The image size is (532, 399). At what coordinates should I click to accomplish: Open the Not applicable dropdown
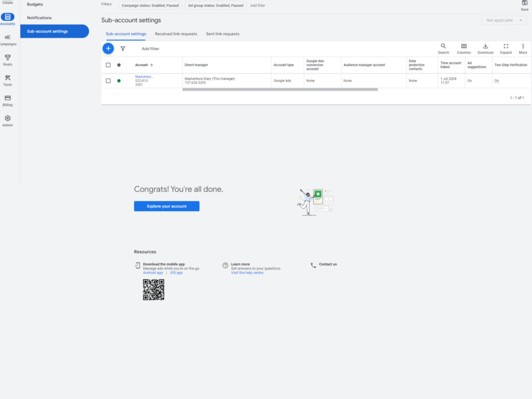pyautogui.click(x=504, y=20)
